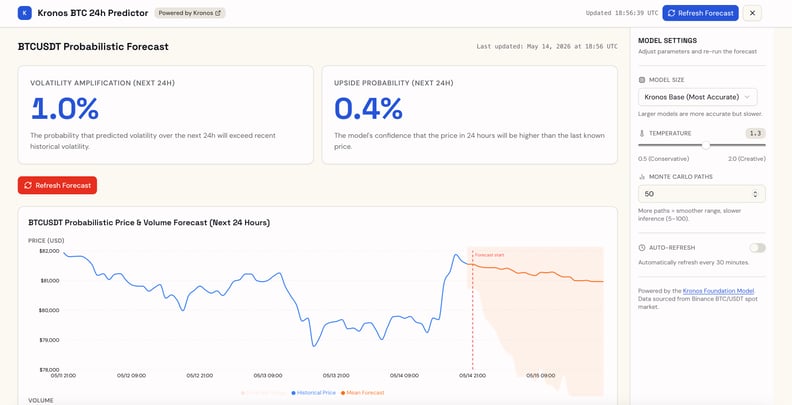
Task: Click the Model Size chip icon
Action: [x=642, y=80]
